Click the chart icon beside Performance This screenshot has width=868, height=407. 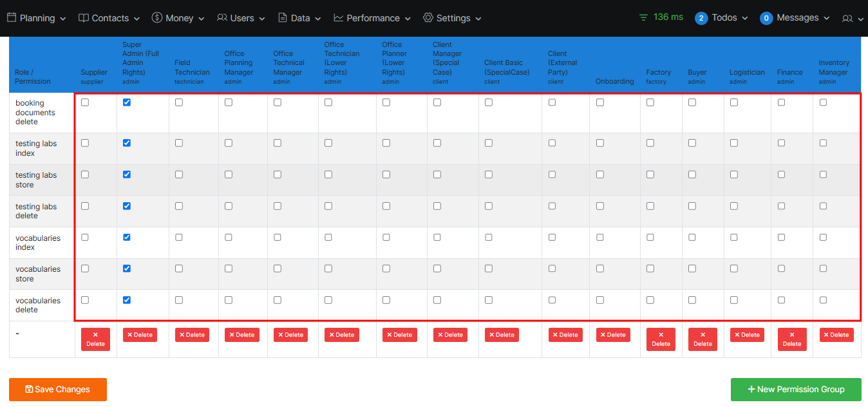[x=339, y=18]
